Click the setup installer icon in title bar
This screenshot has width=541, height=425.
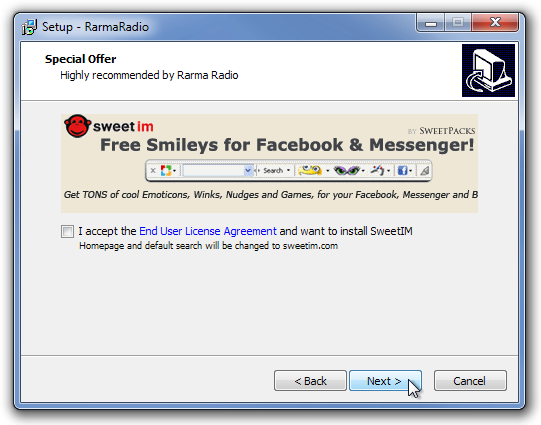(x=29, y=27)
